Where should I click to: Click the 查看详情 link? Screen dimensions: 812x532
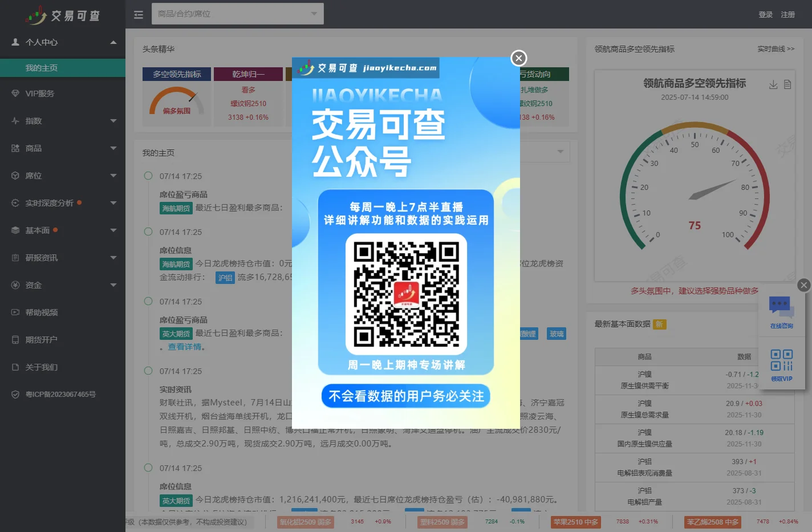185,347
